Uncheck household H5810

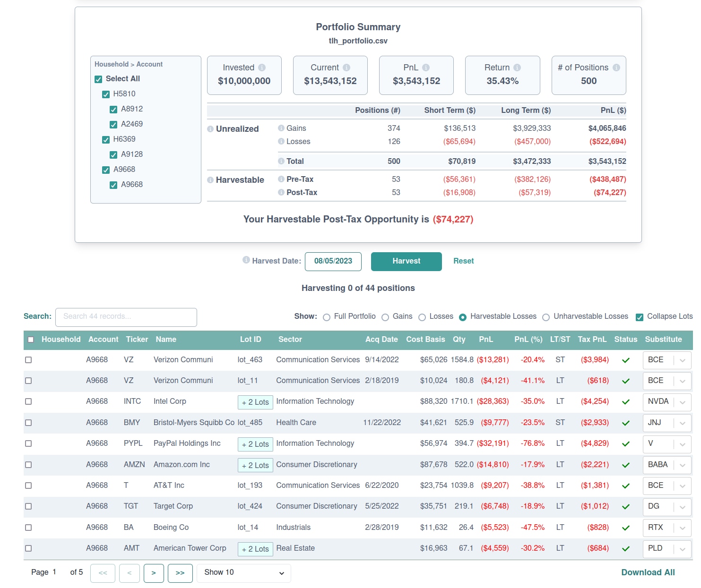click(106, 94)
